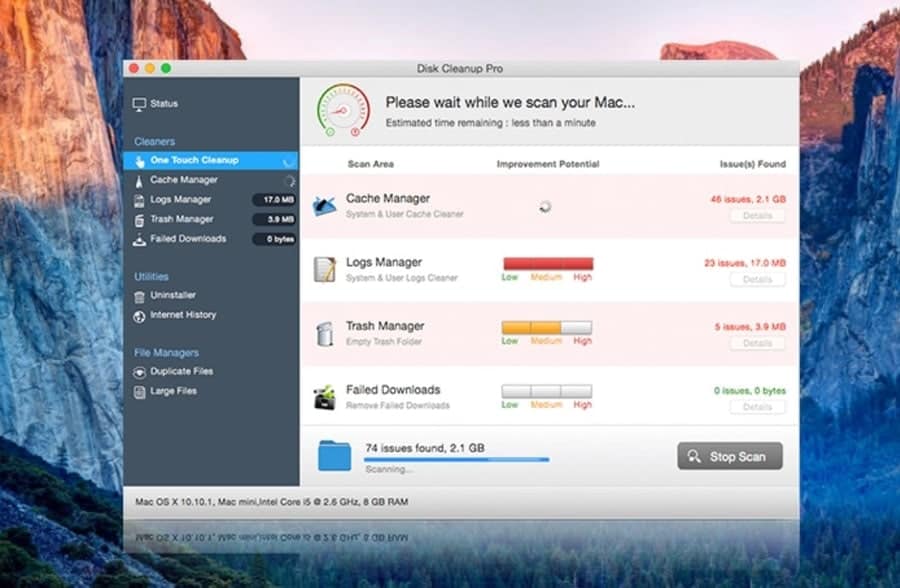Viewport: 900px width, 588px height.
Task: Click '46 issues, 2.1 GB' text
Action: coord(748,199)
